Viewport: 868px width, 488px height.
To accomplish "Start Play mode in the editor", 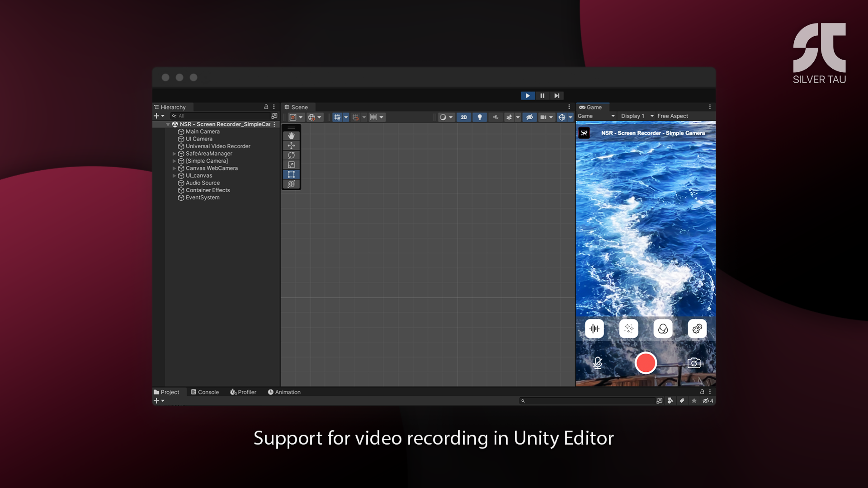I will point(528,96).
